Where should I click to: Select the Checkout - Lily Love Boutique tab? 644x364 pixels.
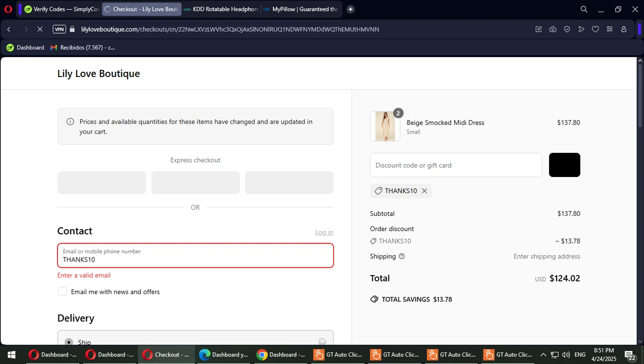pos(142,9)
